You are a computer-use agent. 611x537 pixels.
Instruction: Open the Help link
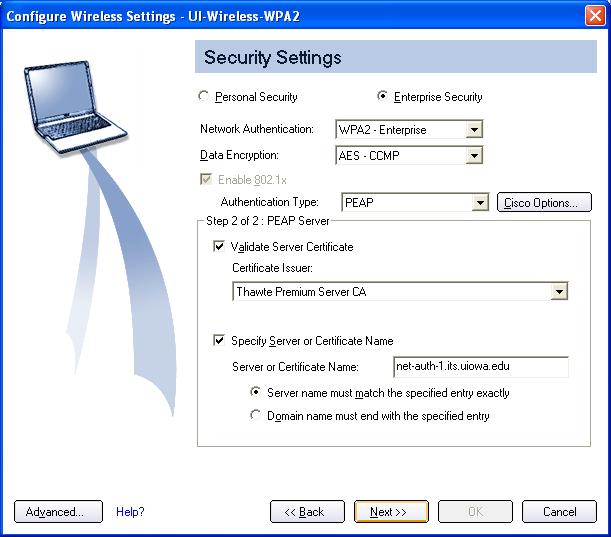(x=130, y=512)
